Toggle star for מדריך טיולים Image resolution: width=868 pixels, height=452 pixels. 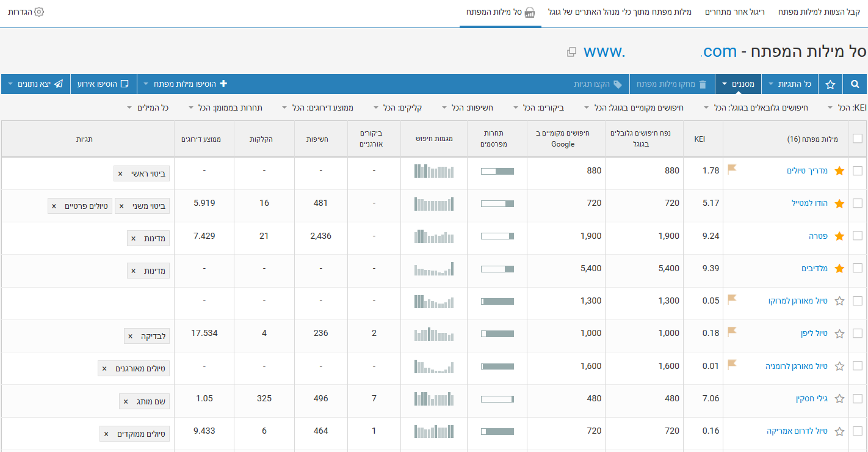coord(839,171)
